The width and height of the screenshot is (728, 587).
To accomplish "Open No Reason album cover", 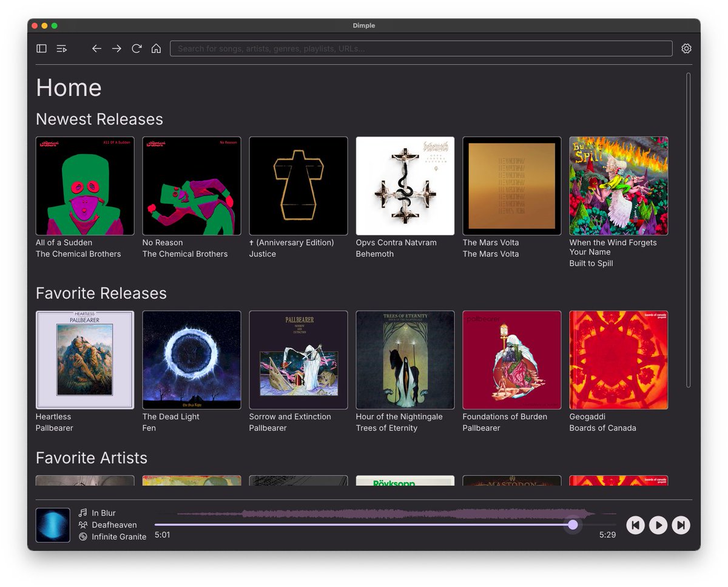I will coord(192,186).
